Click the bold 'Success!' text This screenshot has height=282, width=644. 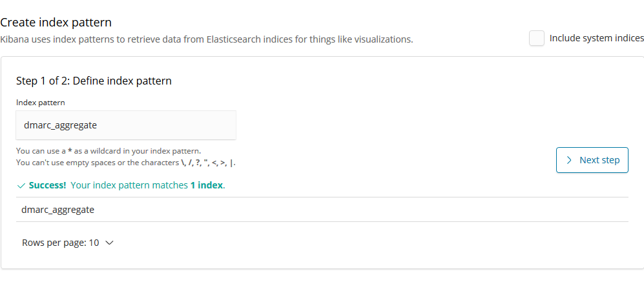tap(48, 185)
